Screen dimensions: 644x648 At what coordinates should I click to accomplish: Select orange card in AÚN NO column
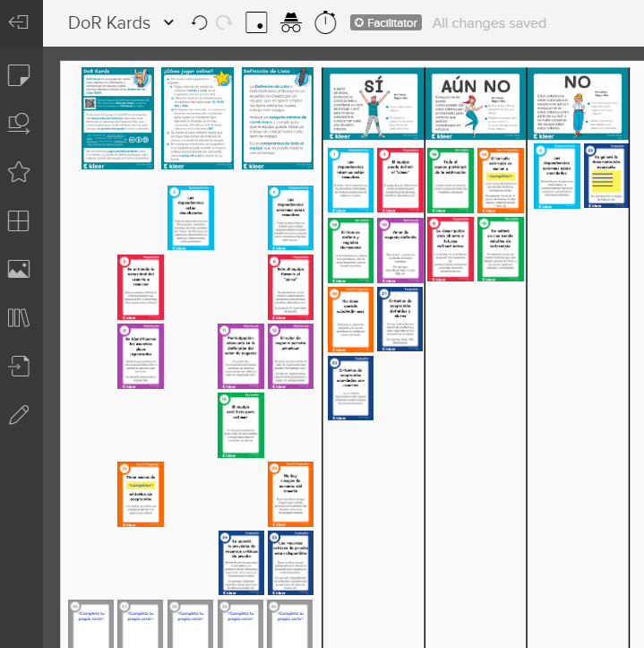coord(501,180)
